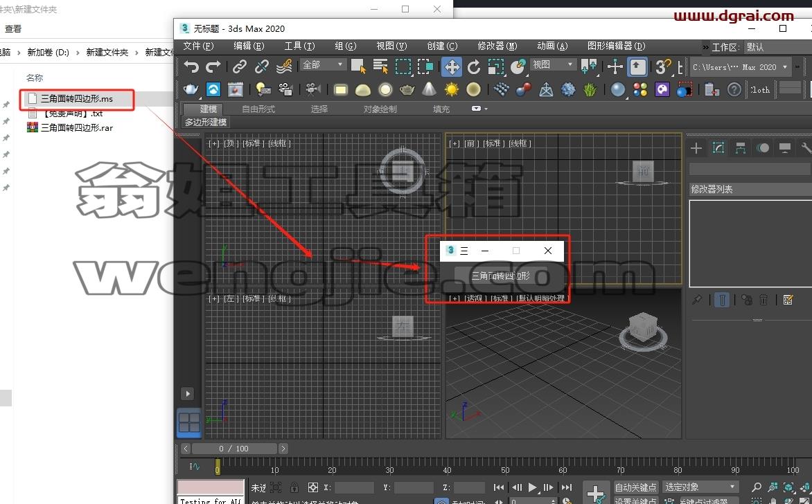
Task: Select 三角面转四边形.ms file in Explorer window
Action: 77,98
